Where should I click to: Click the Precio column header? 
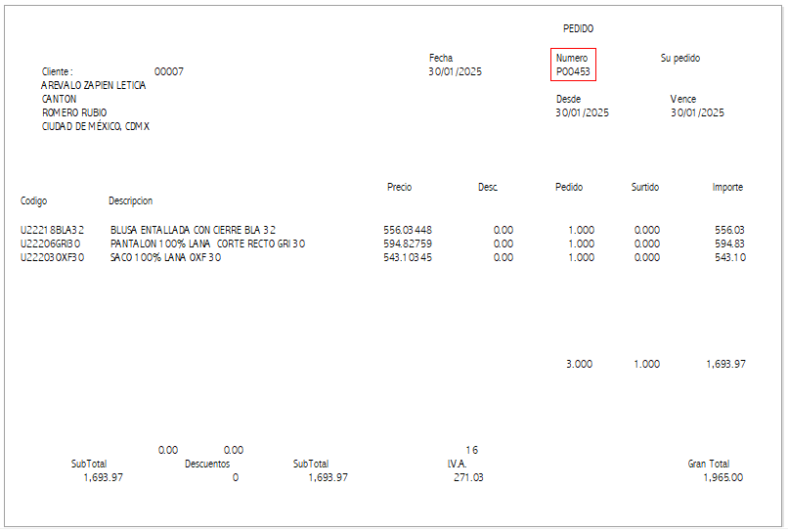[400, 187]
